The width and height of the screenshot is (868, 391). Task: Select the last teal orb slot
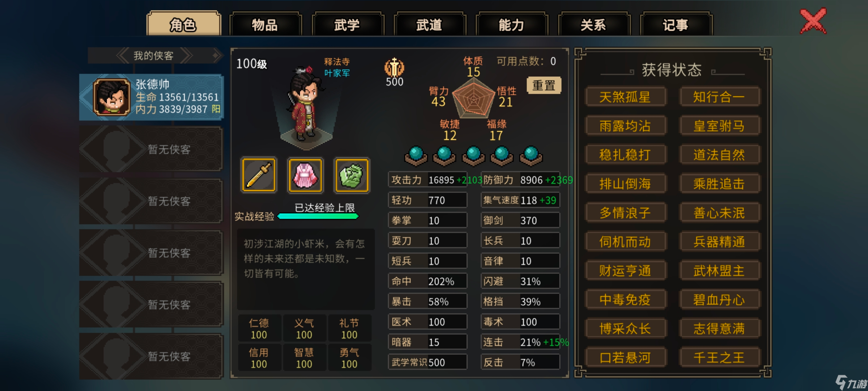click(x=531, y=156)
